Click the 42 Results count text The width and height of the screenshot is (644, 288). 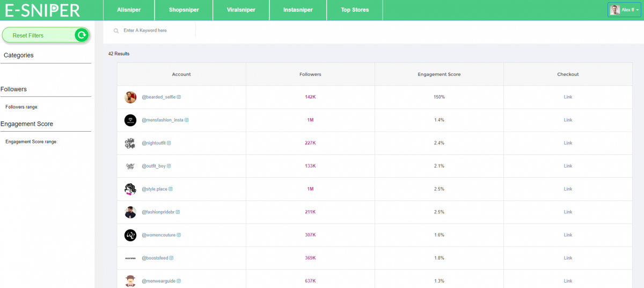tap(119, 54)
